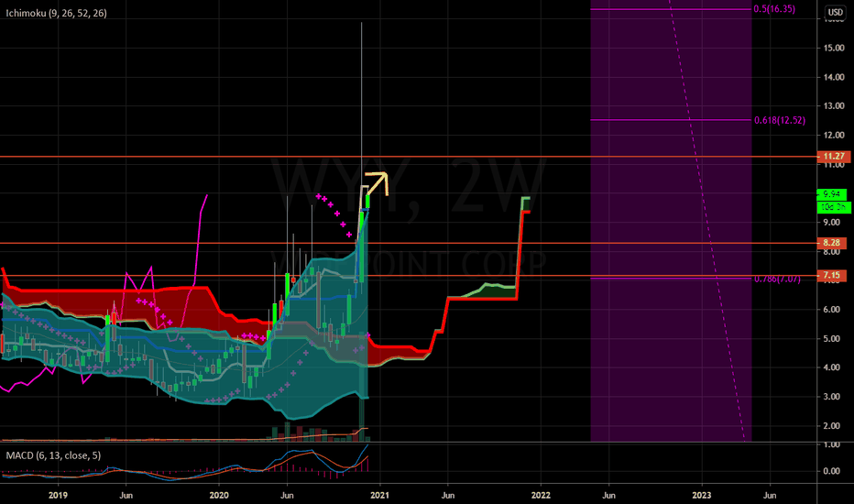The image size is (854, 504).
Task: Click the 9.94 current price label
Action: (x=832, y=194)
